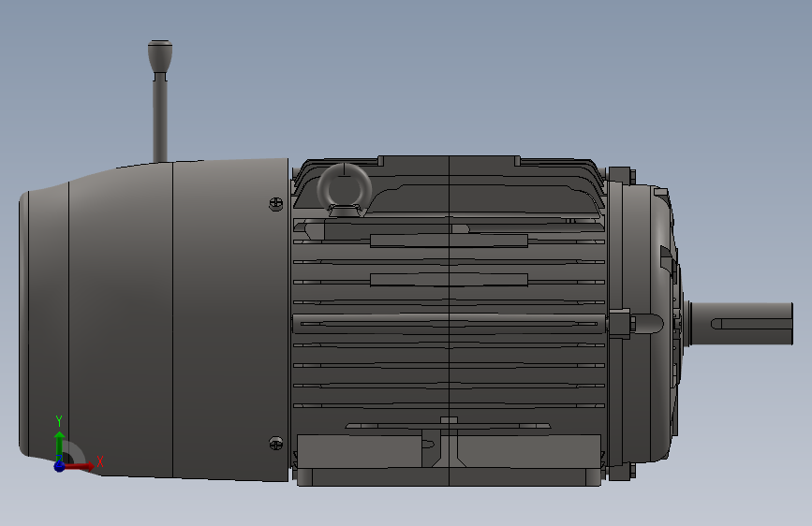
Task: Select the keyway slot on the shaft
Action: click(x=752, y=324)
